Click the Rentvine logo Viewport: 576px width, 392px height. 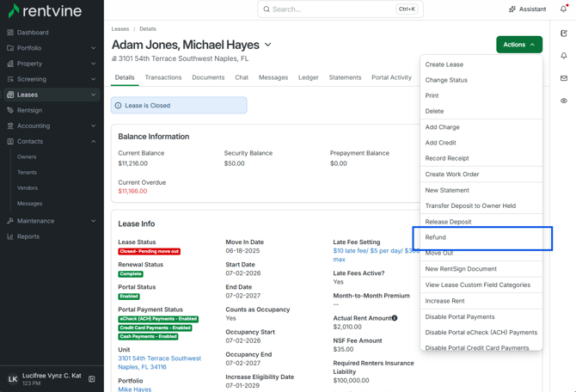(x=45, y=10)
